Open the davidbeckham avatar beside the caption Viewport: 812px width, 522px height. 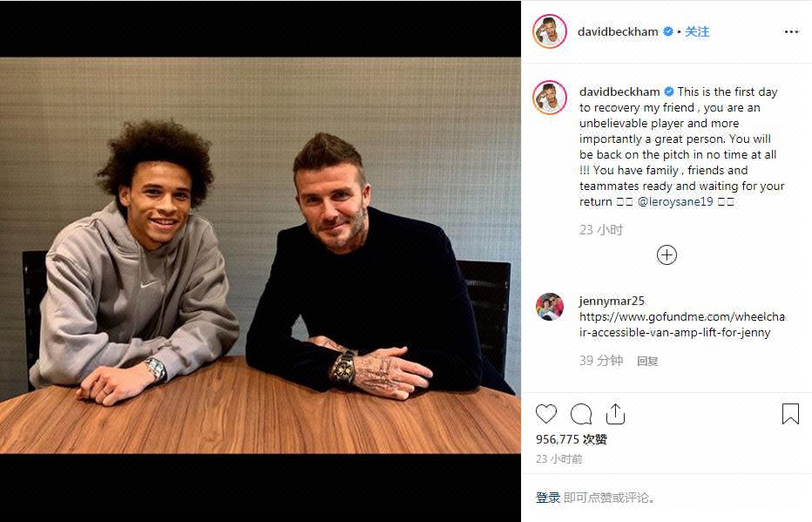click(550, 98)
